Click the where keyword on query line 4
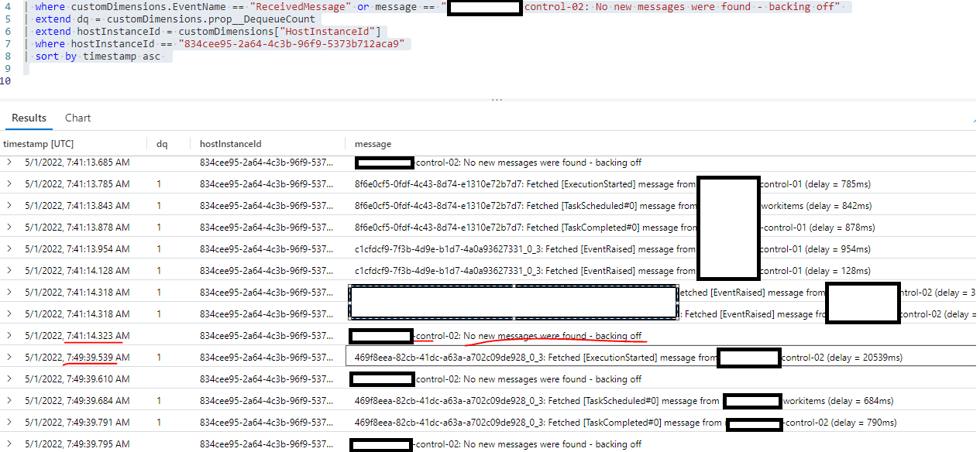Screen dimensions: 980x452 pyautogui.click(x=49, y=6)
